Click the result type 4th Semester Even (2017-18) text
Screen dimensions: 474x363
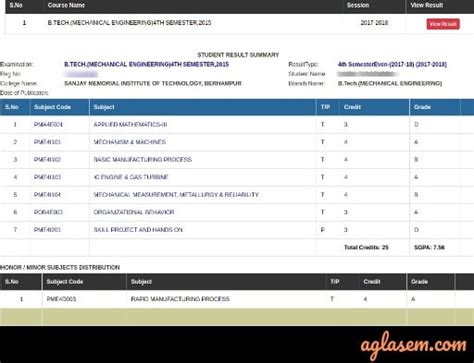[392, 64]
